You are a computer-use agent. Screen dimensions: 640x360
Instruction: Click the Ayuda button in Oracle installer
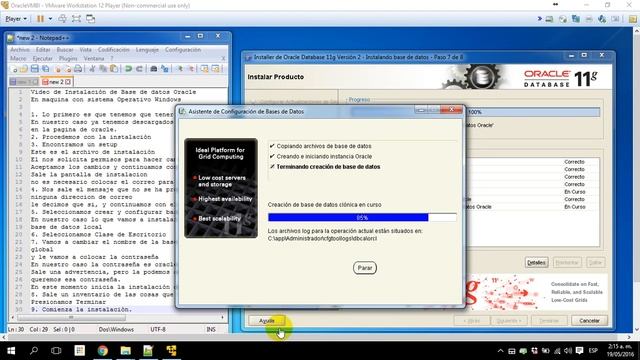267,321
